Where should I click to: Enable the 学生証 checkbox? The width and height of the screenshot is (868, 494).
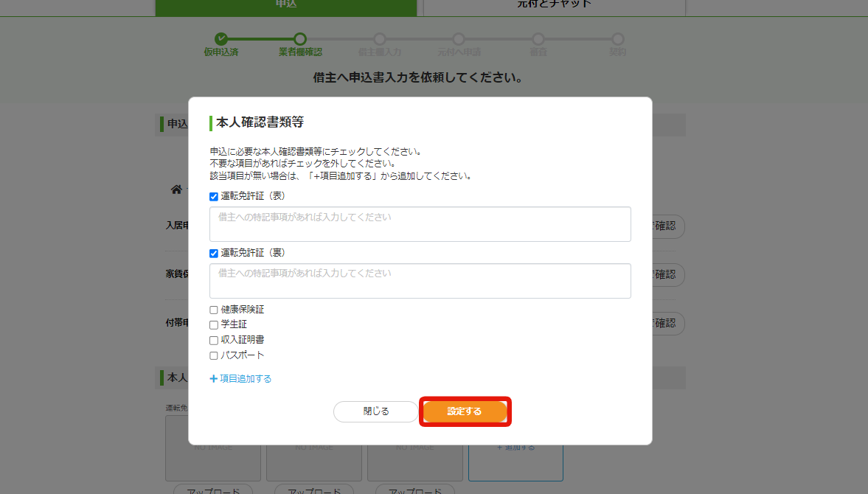click(x=214, y=324)
